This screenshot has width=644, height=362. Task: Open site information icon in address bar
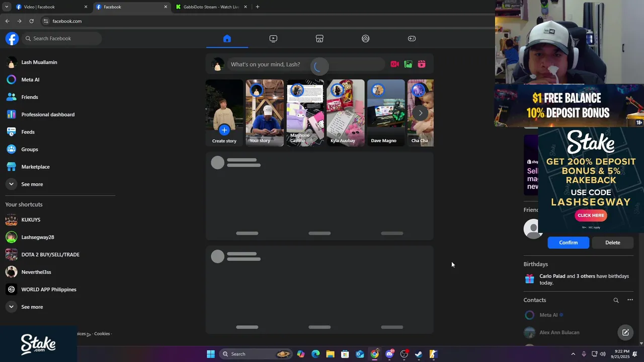point(46,21)
